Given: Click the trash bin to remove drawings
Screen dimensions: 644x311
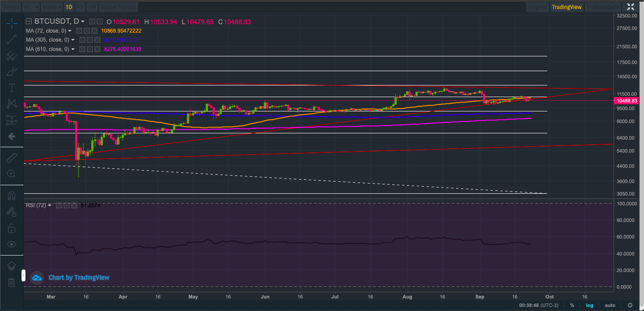Looking at the screenshot, I should pos(12,282).
